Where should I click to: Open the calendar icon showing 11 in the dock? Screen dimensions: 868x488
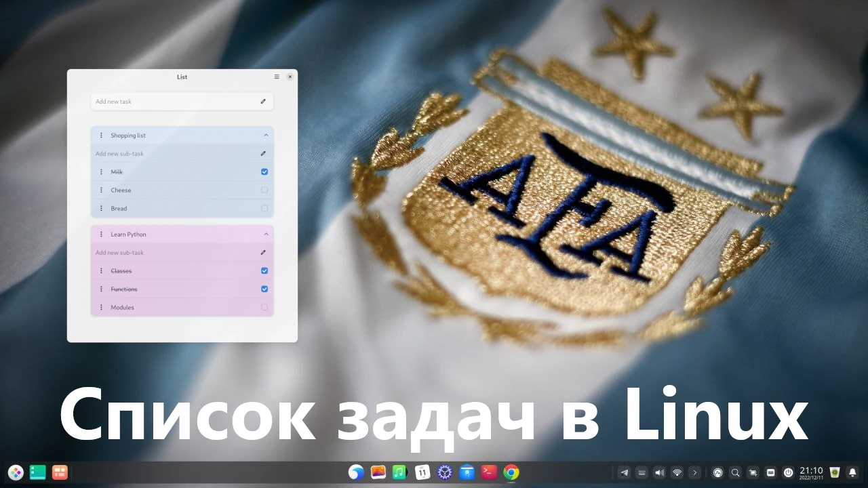422,472
